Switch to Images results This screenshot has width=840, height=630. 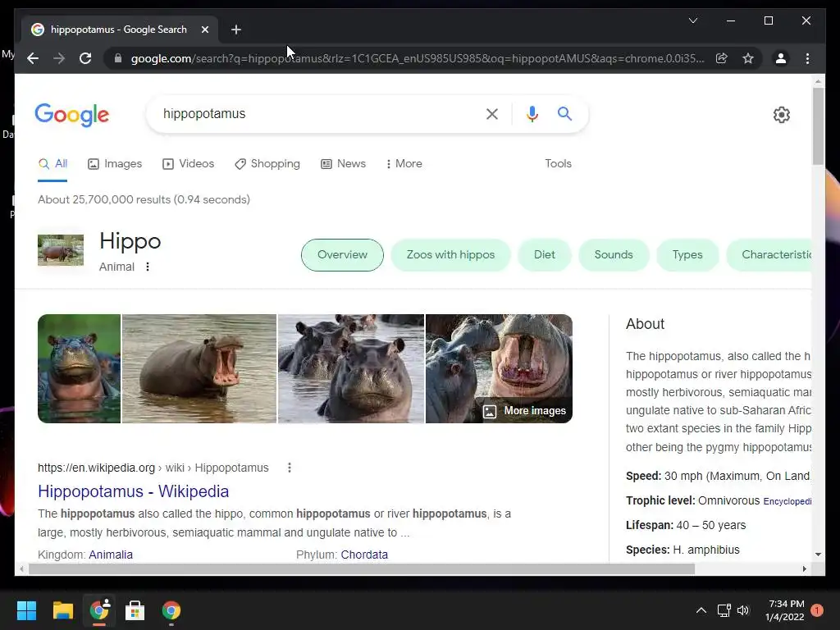click(115, 164)
